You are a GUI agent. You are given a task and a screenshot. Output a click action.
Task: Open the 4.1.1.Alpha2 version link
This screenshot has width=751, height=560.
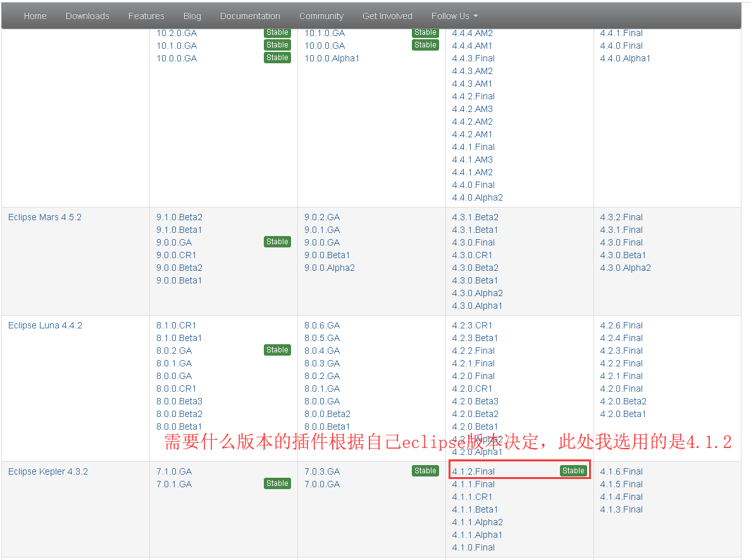pos(478,522)
